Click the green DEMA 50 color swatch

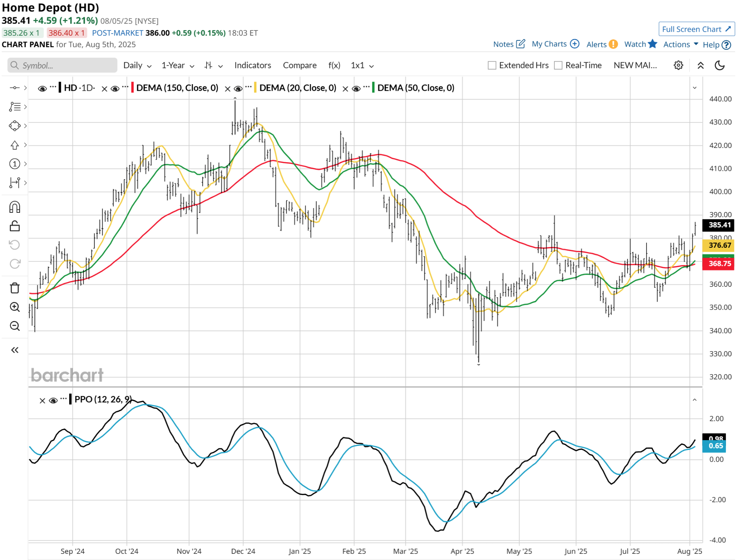click(x=373, y=88)
